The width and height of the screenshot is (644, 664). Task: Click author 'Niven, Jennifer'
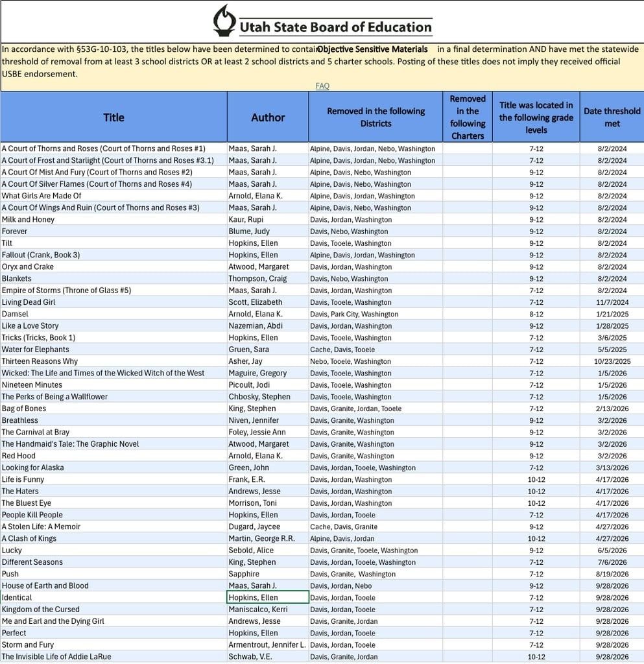pos(268,421)
